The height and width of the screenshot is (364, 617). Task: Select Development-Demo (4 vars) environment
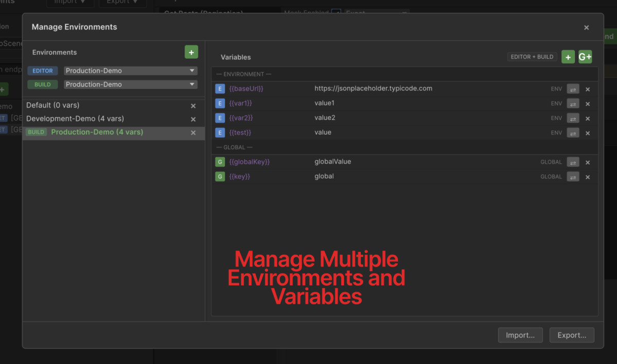click(x=114, y=119)
